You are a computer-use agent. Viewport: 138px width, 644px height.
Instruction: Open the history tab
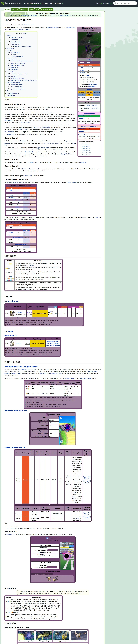pyautogui.click(x=32, y=10)
